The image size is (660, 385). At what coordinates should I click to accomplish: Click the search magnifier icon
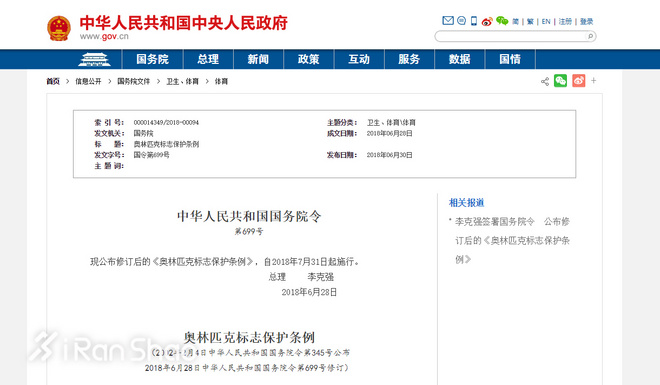click(590, 37)
